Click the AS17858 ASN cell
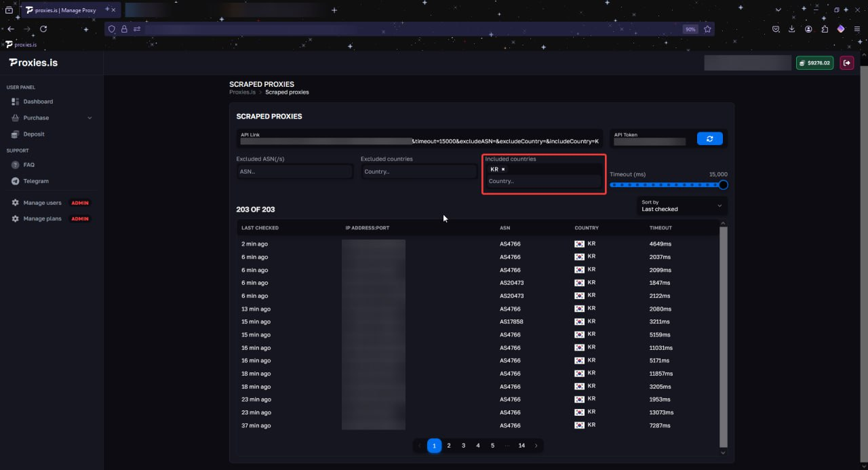868x470 pixels. point(510,321)
